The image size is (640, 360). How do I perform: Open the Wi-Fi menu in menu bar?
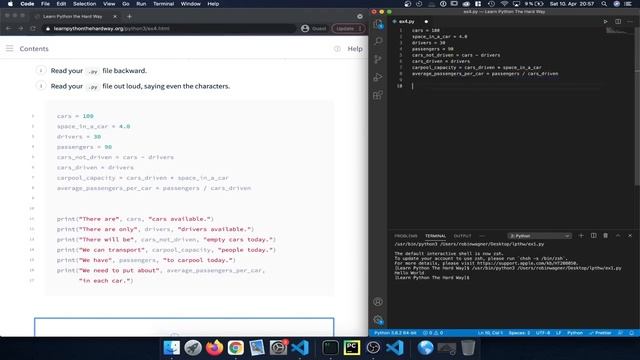coord(504,4)
